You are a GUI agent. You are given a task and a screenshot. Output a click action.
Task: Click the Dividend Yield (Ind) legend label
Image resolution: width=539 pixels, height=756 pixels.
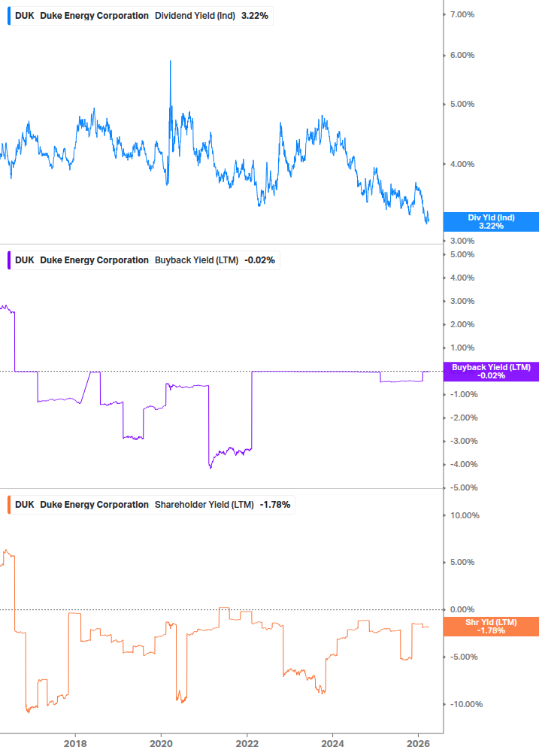tap(195, 16)
